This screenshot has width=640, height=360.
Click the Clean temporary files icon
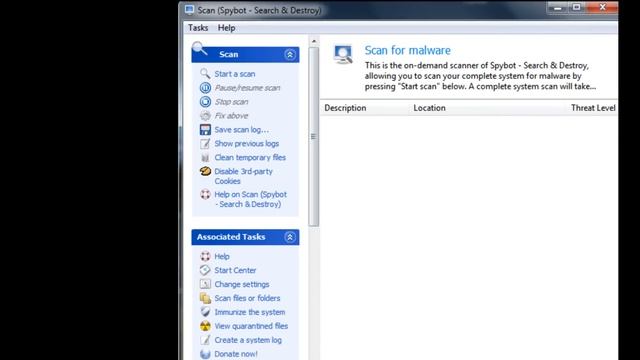(205, 157)
